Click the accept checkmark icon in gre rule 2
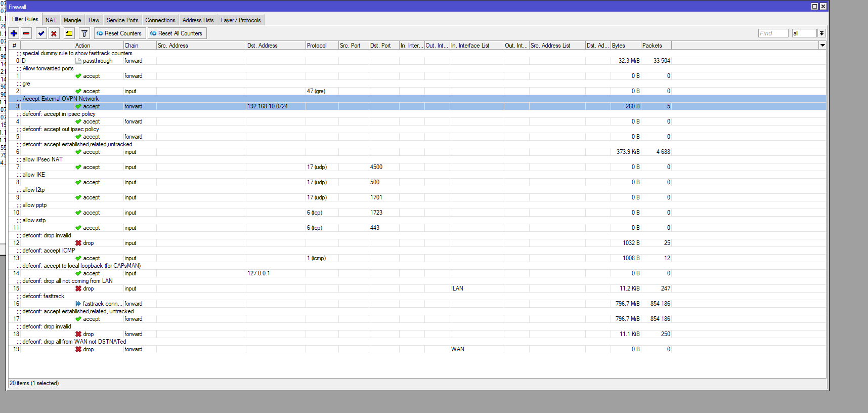Screen dimensions: 868x413 (x=78, y=91)
